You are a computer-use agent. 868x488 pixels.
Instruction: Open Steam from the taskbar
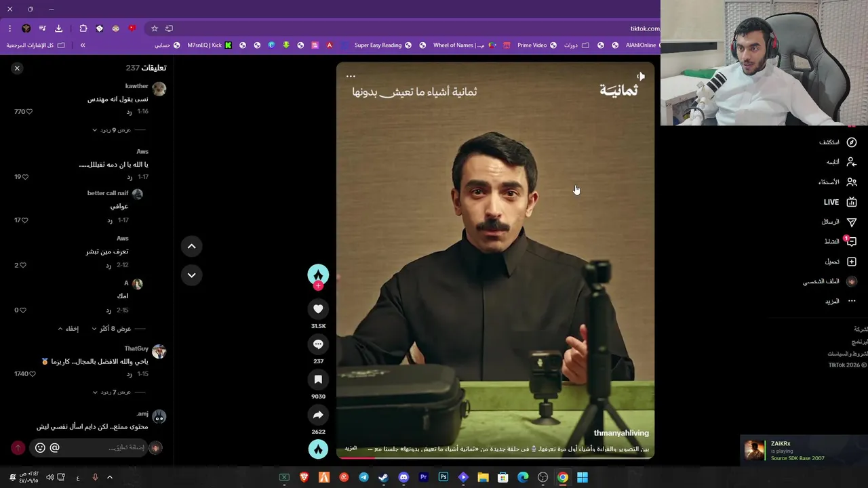383,477
